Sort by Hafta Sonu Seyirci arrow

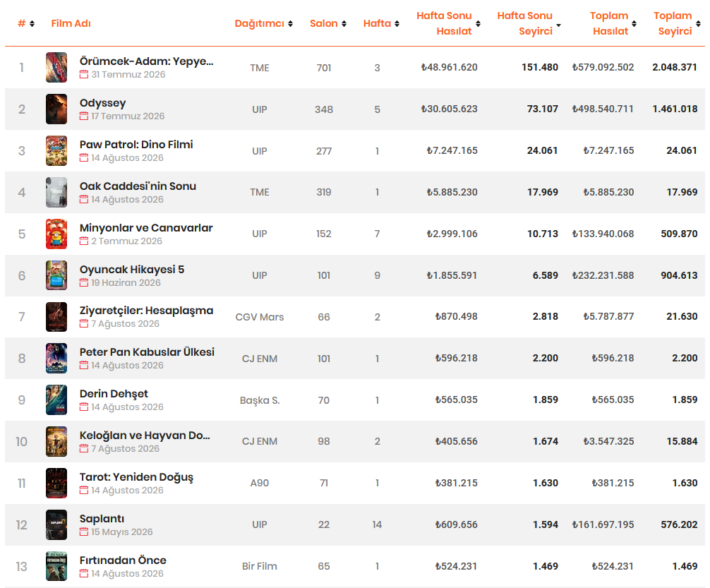click(x=559, y=25)
